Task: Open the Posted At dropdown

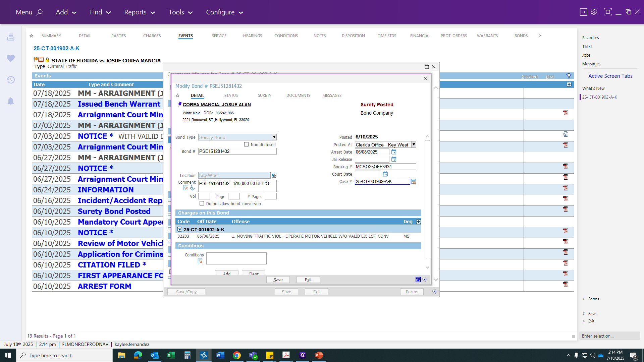Action: pyautogui.click(x=414, y=144)
